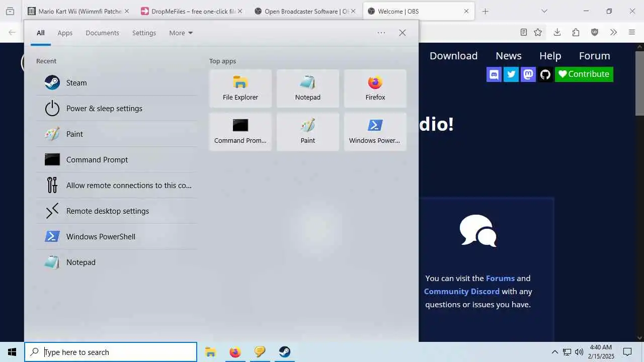Open Download on the OBS site
This screenshot has height=362, width=644.
(x=453, y=56)
